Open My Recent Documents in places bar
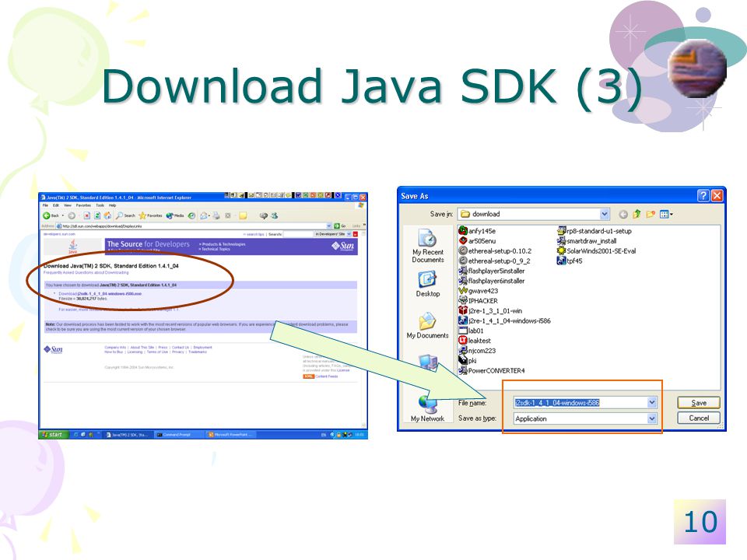The width and height of the screenshot is (747, 560). tap(427, 246)
